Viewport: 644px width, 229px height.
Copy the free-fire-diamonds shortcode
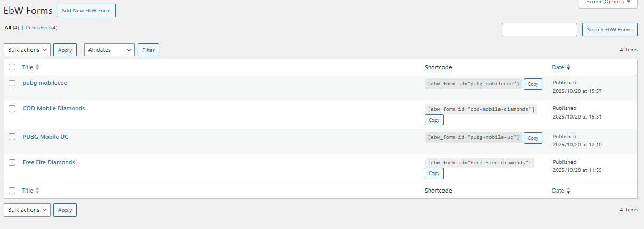(434, 173)
